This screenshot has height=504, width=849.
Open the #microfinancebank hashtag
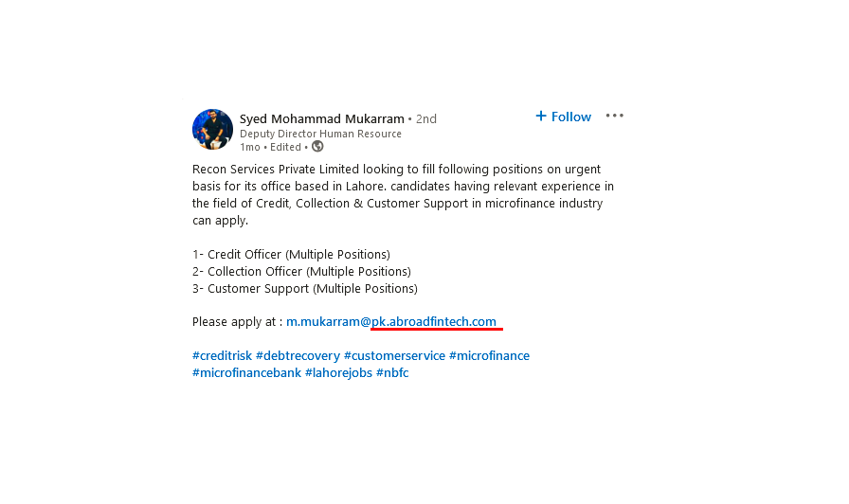246,373
